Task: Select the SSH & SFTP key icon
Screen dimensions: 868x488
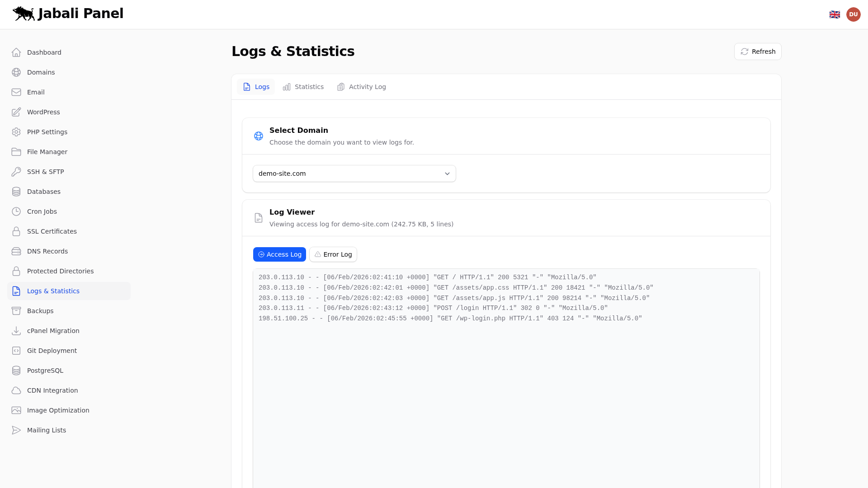Action: point(16,172)
